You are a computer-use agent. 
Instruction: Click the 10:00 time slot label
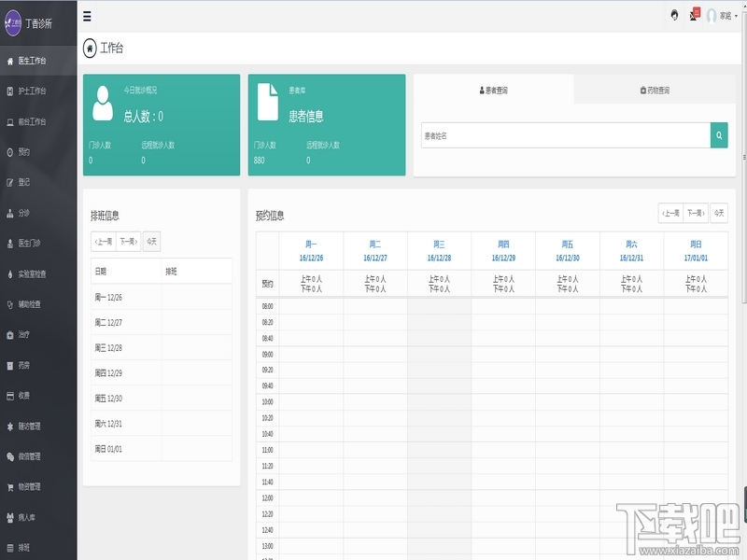tap(268, 402)
